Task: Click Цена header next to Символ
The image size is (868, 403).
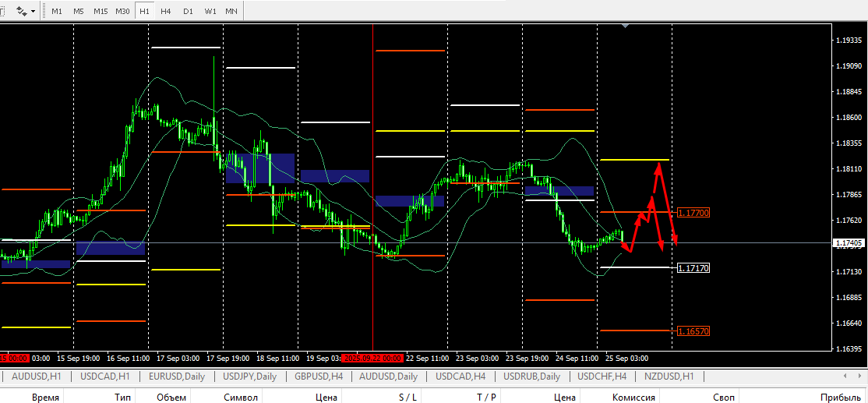Action: pyautogui.click(x=326, y=397)
